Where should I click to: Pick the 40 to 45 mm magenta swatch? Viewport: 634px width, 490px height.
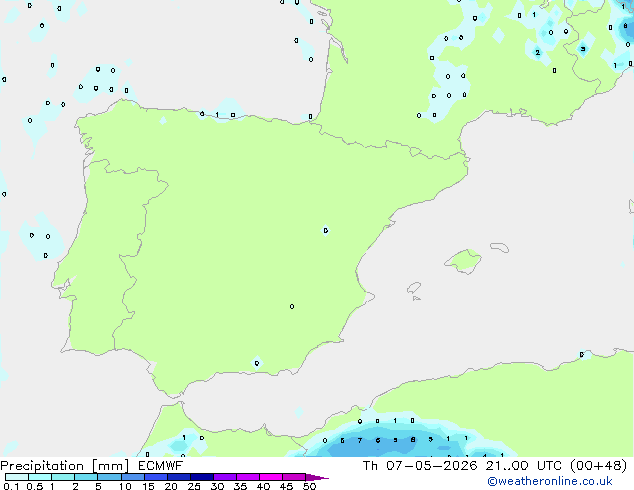point(271,477)
